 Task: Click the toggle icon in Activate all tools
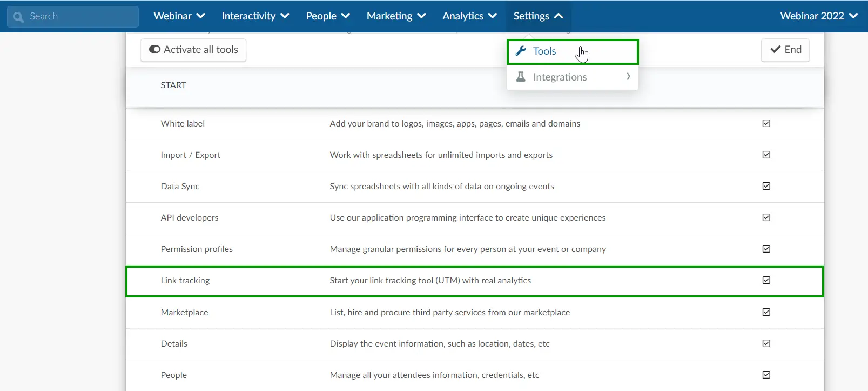coord(154,49)
